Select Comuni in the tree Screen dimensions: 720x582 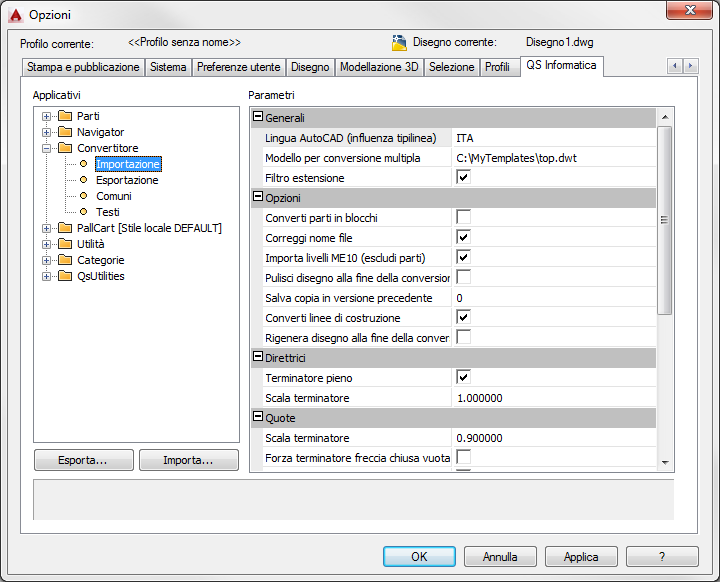click(x=114, y=196)
